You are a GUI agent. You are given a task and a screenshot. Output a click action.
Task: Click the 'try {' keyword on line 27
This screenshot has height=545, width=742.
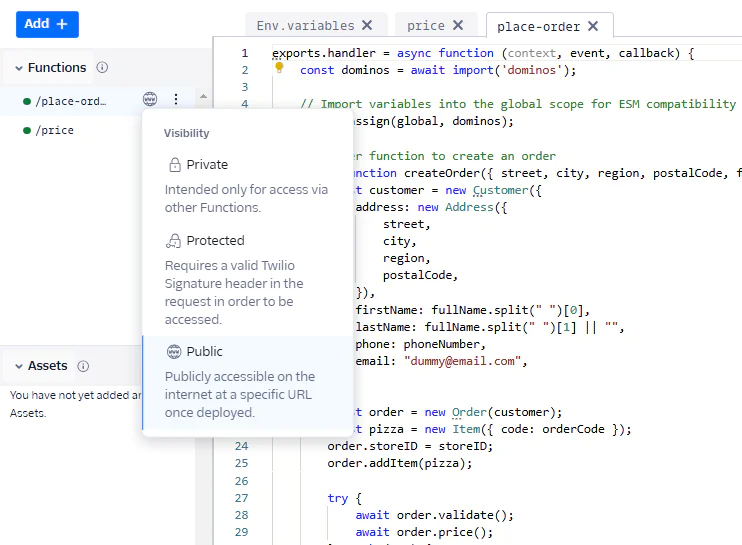click(x=344, y=498)
